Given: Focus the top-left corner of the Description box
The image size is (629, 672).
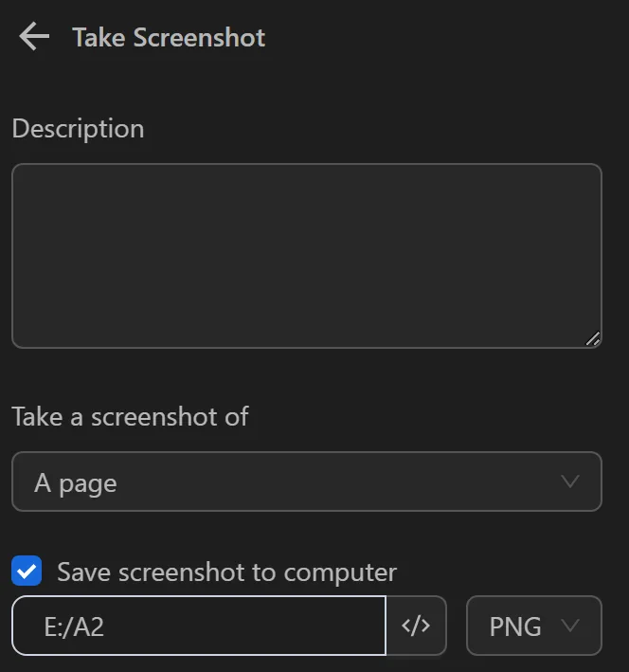Looking at the screenshot, I should pos(23,174).
